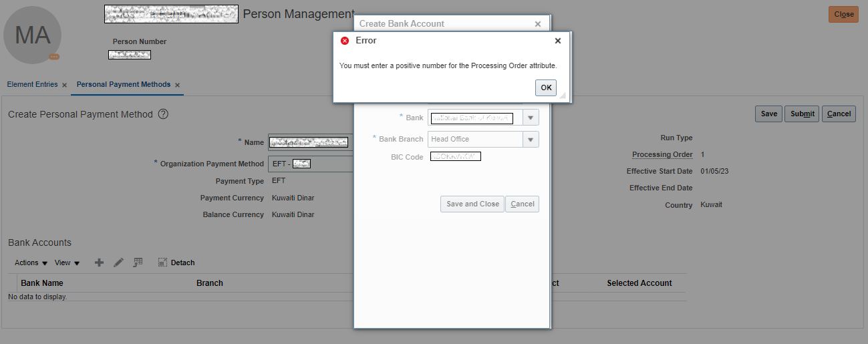Image resolution: width=868 pixels, height=344 pixels.
Task: Click Payment Type value EFT
Action: point(279,181)
